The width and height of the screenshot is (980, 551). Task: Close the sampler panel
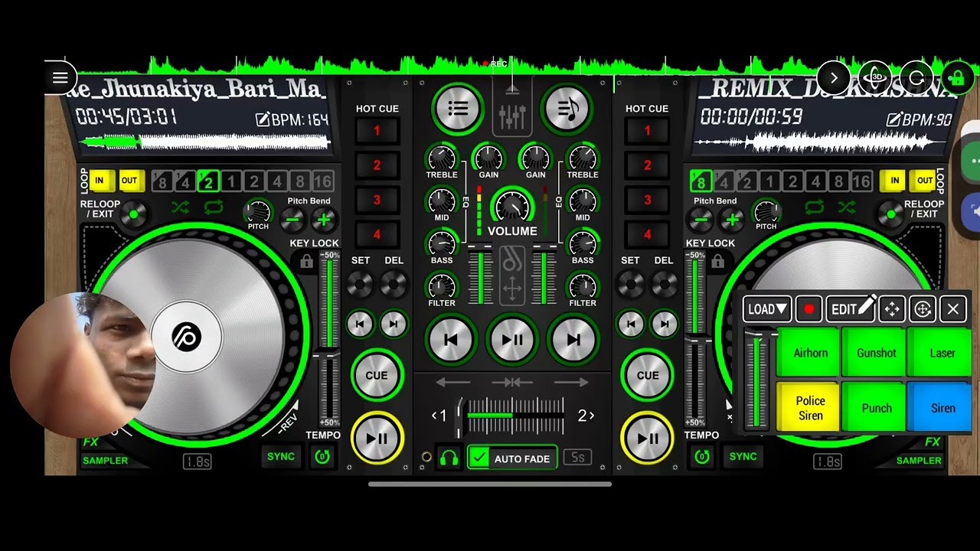(953, 309)
